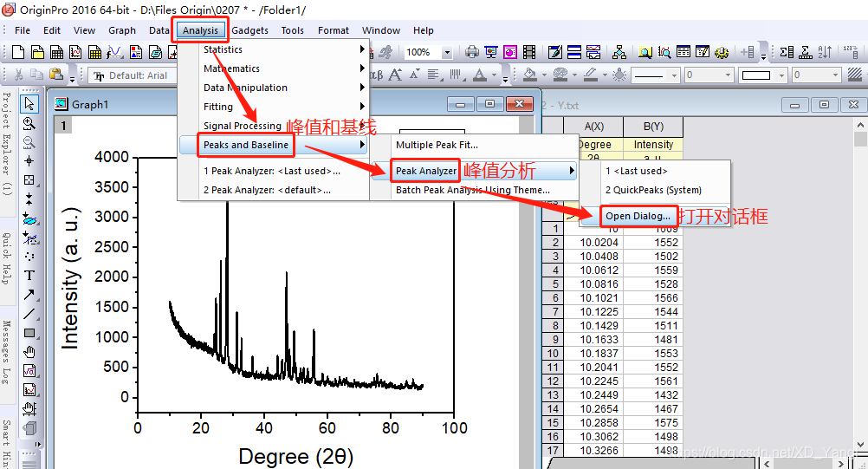Click the Greek alpha-beta symbol icon

click(377, 75)
